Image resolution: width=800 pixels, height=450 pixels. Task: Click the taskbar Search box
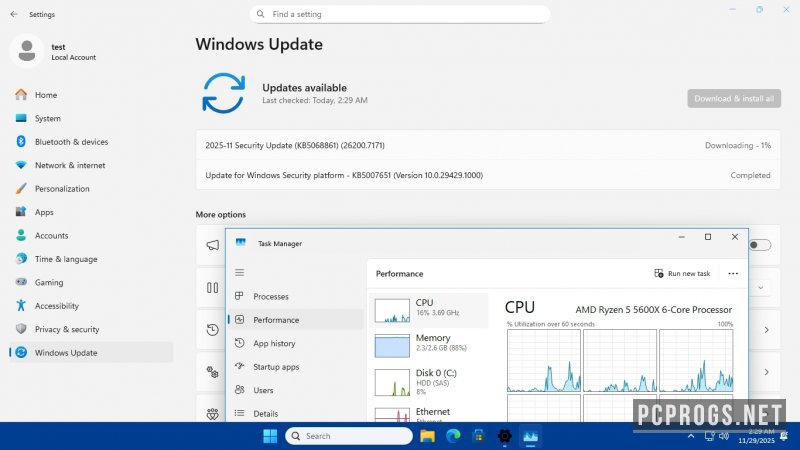[x=349, y=436]
